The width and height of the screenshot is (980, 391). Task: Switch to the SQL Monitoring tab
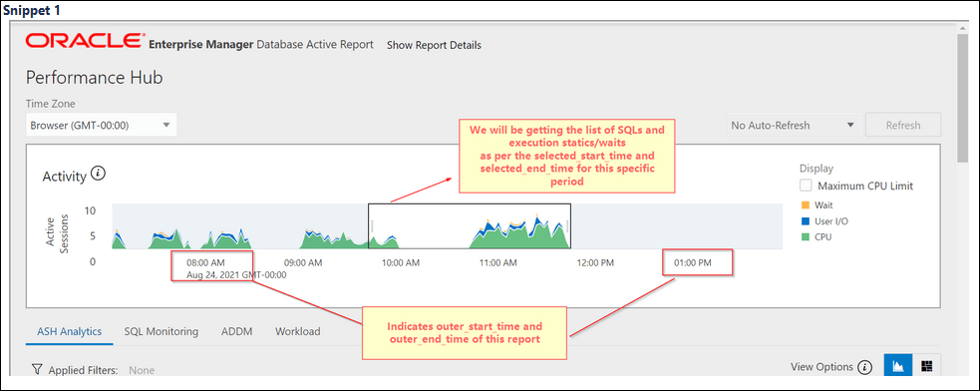(162, 331)
